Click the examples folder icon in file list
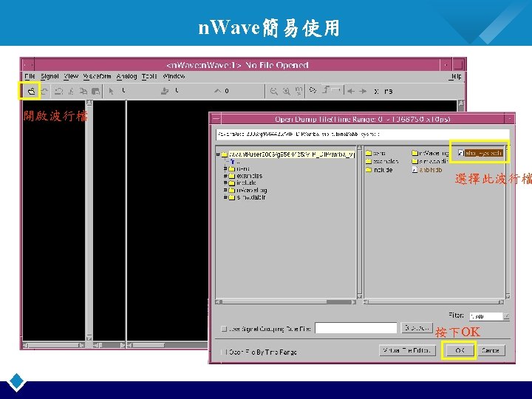The width and height of the screenshot is (532, 399). pyautogui.click(x=369, y=162)
